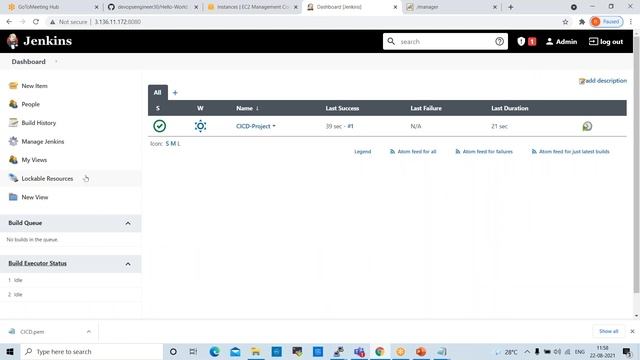Collapse the Build Executor Status panel

tap(128, 264)
